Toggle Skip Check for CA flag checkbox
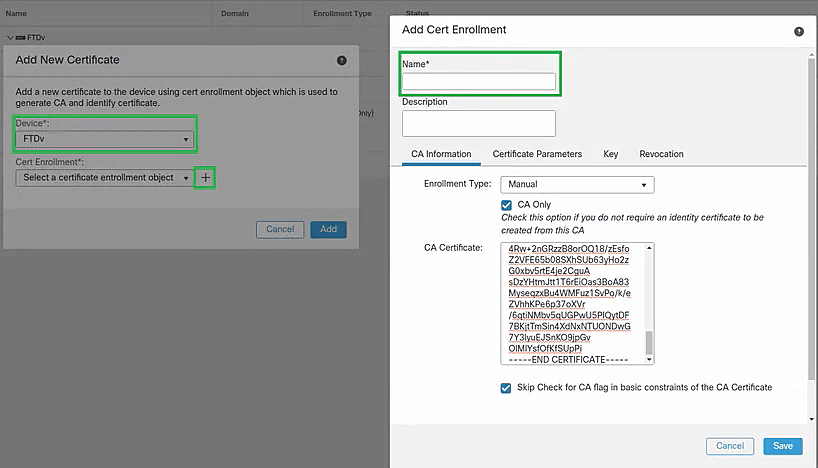 [x=506, y=387]
